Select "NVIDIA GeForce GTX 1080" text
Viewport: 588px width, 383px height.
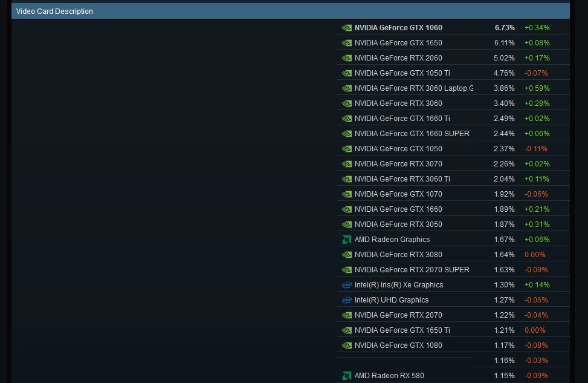click(x=398, y=345)
